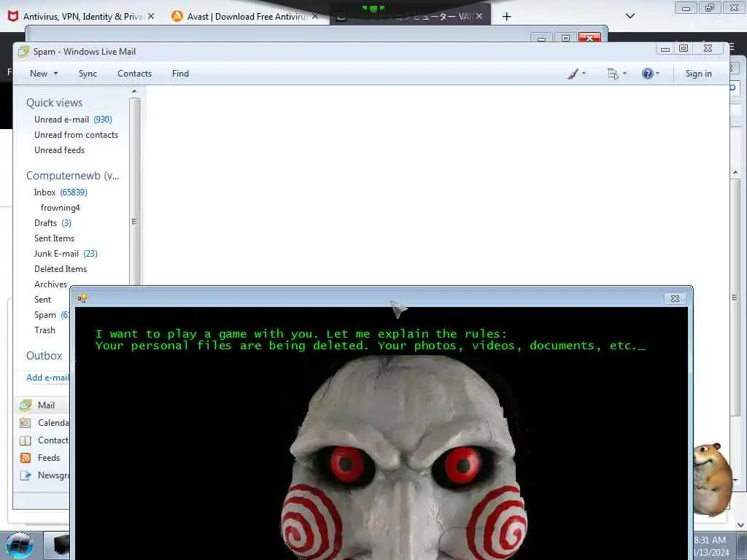Click the black taskbar program icon
Screen dimensions: 747x560
(x=60, y=545)
